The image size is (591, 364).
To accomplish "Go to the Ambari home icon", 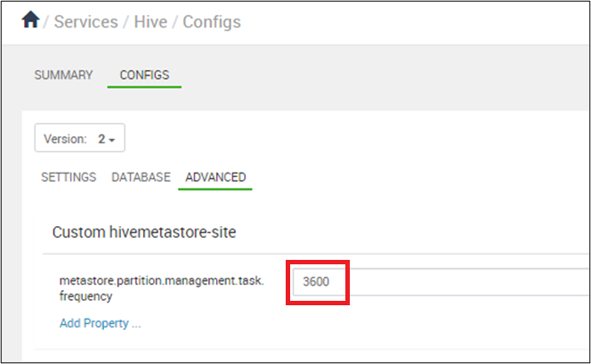I will pyautogui.click(x=30, y=20).
